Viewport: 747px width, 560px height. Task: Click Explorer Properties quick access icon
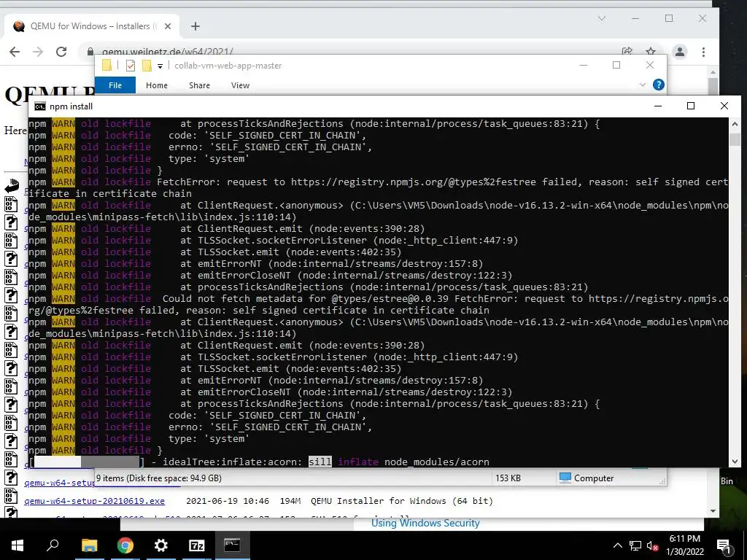pyautogui.click(x=131, y=66)
